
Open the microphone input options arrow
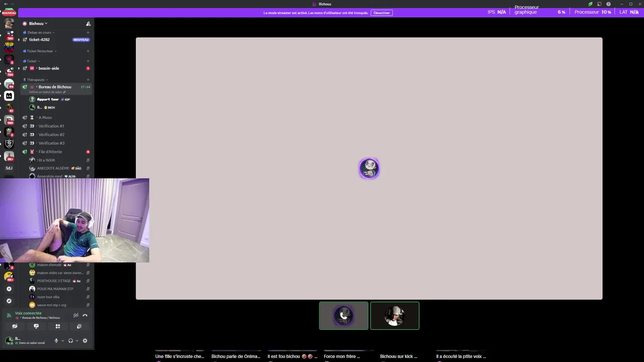click(62, 341)
